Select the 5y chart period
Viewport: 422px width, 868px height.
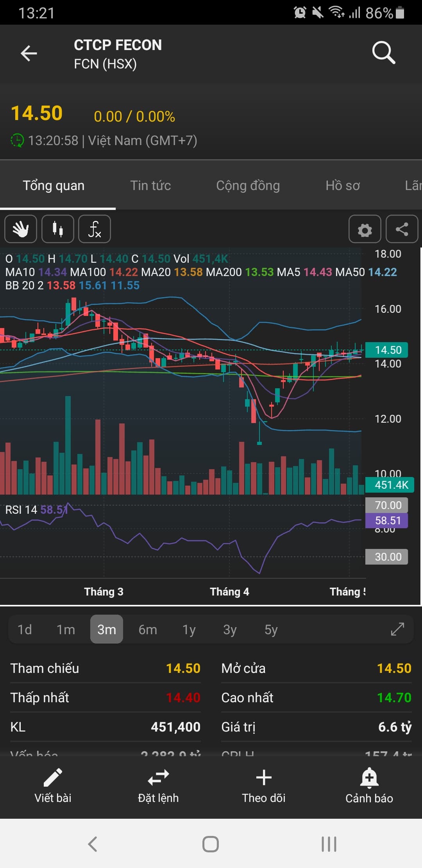tap(271, 629)
